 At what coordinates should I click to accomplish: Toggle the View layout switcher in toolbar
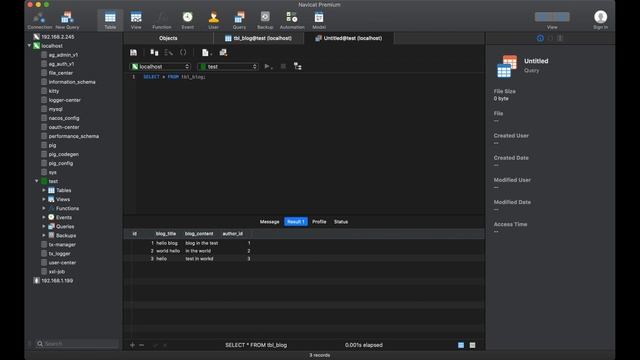tap(552, 17)
